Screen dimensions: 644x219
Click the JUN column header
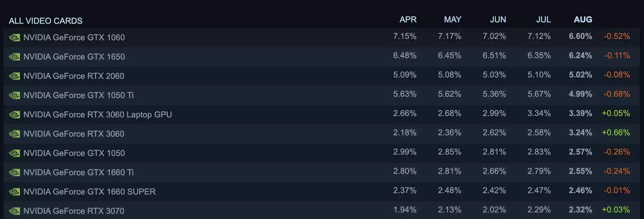(498, 20)
